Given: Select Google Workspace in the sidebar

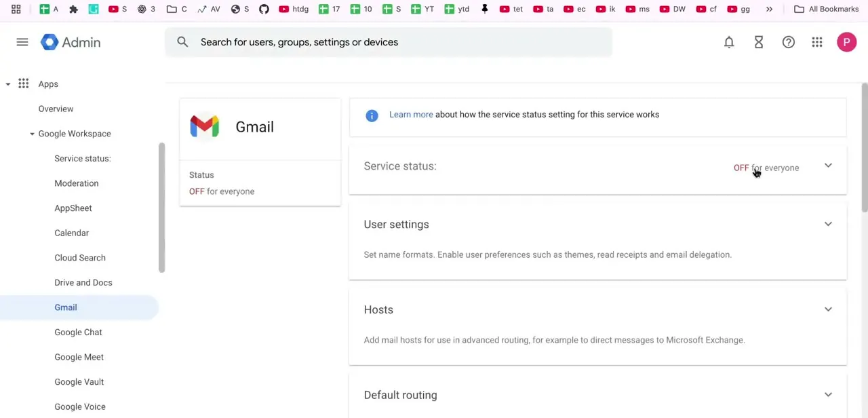Looking at the screenshot, I should coord(75,134).
